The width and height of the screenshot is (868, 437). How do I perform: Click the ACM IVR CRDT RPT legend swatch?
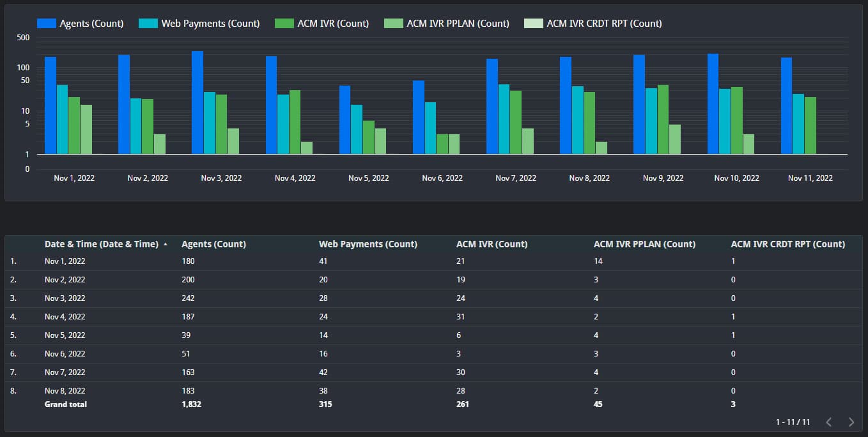[x=534, y=23]
